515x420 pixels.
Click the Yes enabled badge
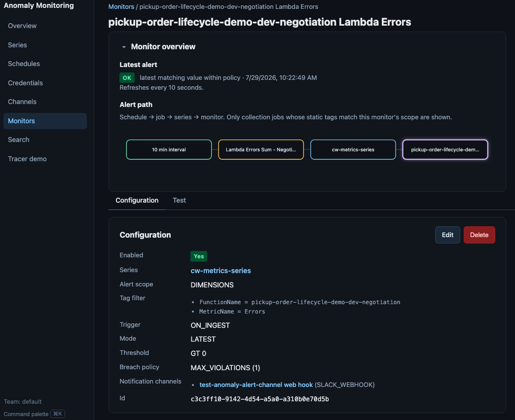pos(199,256)
